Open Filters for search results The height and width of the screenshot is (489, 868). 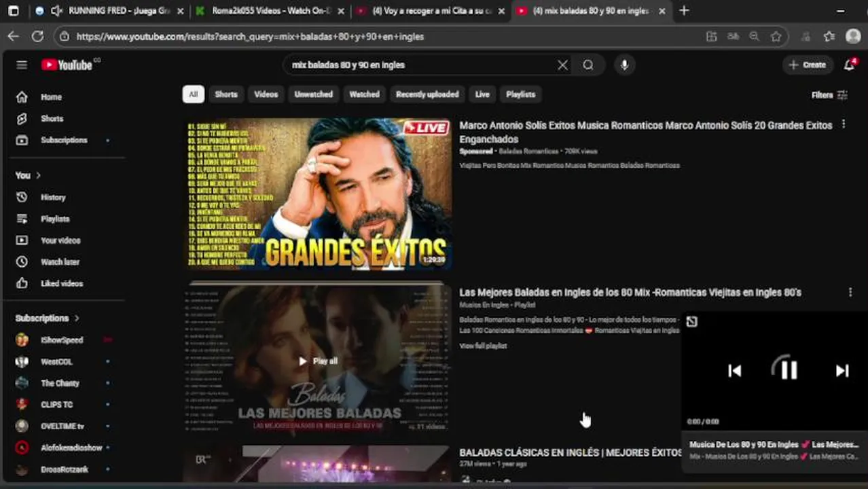point(829,95)
